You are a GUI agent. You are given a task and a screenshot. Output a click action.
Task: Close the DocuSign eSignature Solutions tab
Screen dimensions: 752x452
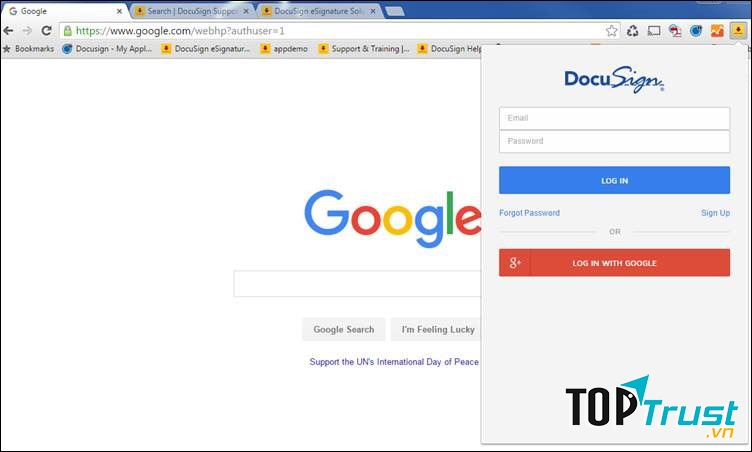click(373, 11)
